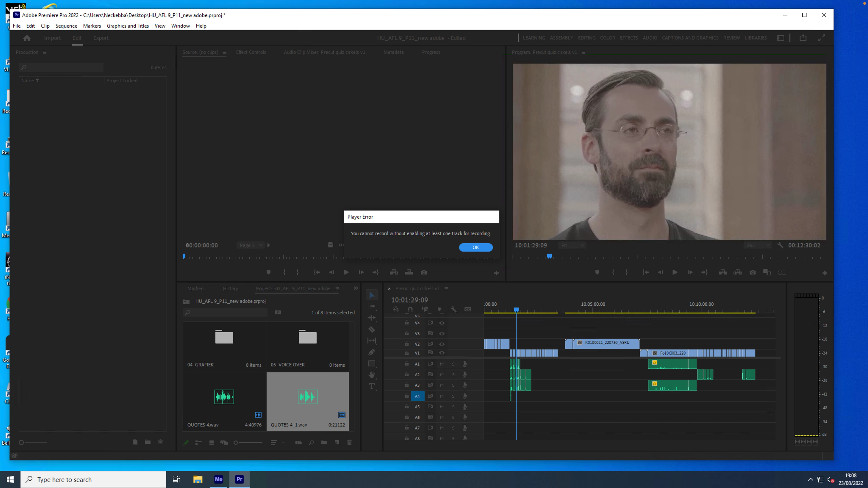This screenshot has width=868, height=488.
Task: Select the QUOTES 4.wav audio thumbnail
Action: (224, 397)
